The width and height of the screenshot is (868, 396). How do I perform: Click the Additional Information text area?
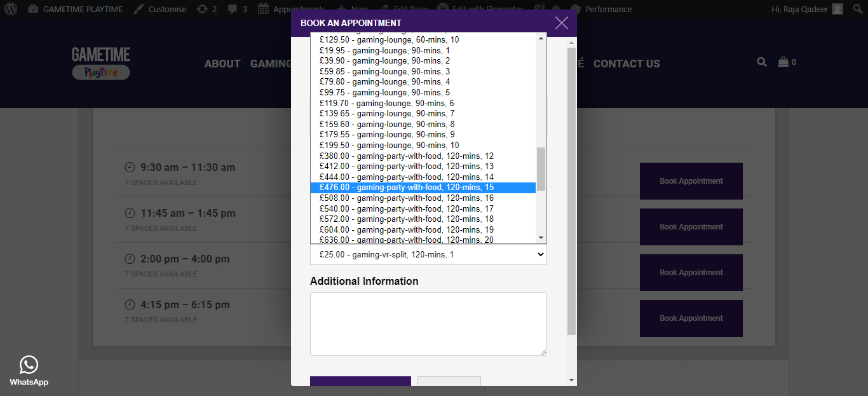tap(428, 324)
